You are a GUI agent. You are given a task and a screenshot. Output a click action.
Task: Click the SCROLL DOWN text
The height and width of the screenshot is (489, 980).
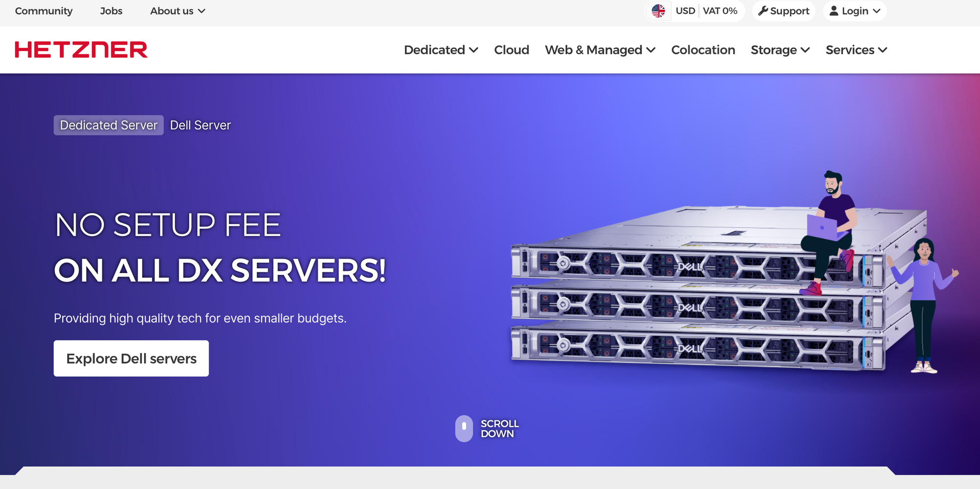(x=499, y=429)
